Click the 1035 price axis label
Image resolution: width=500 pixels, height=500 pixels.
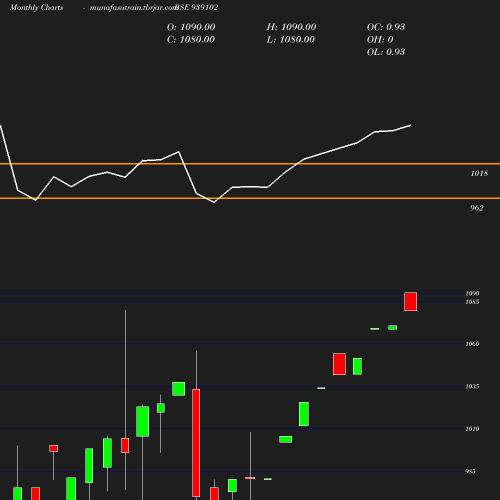tap(472, 386)
